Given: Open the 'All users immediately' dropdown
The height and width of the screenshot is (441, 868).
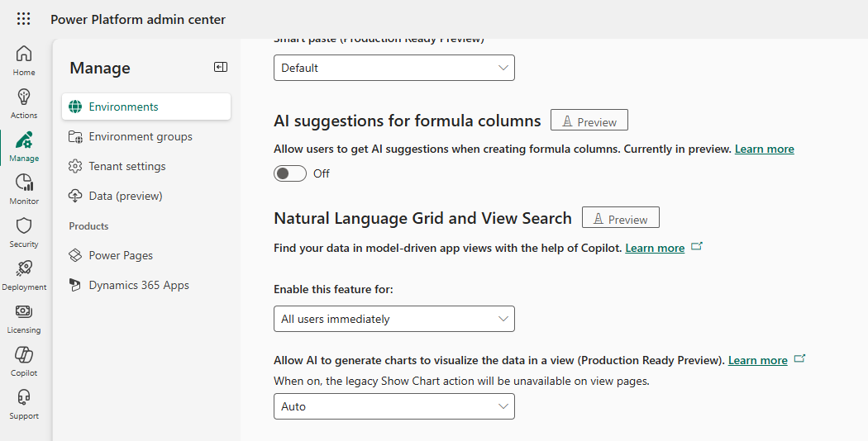Looking at the screenshot, I should point(393,319).
